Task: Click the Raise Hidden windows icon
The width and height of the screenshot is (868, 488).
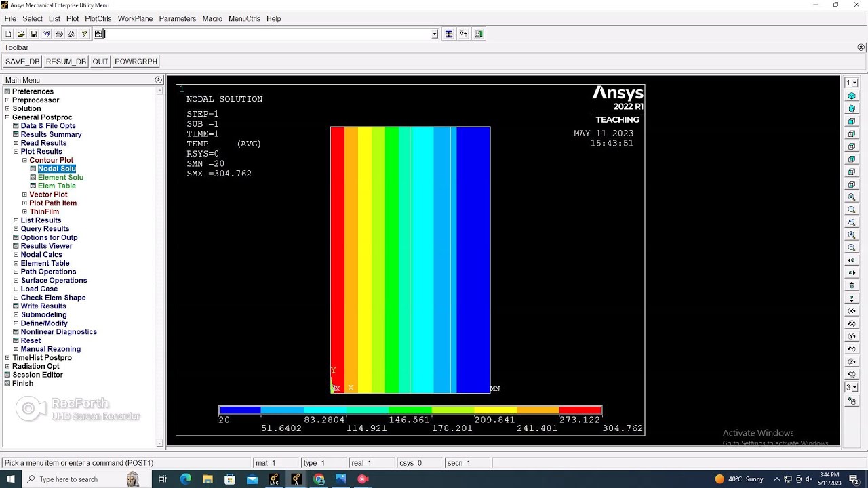Action: pos(449,34)
